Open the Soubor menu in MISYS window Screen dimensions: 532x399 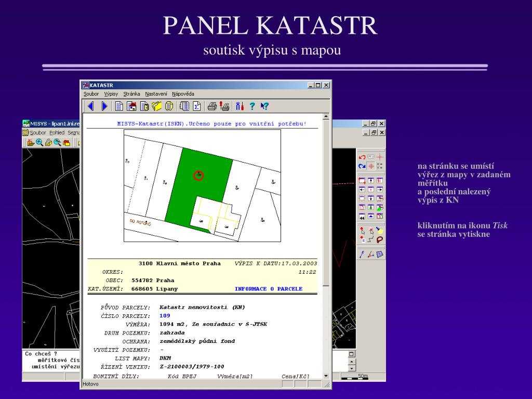[x=37, y=132]
